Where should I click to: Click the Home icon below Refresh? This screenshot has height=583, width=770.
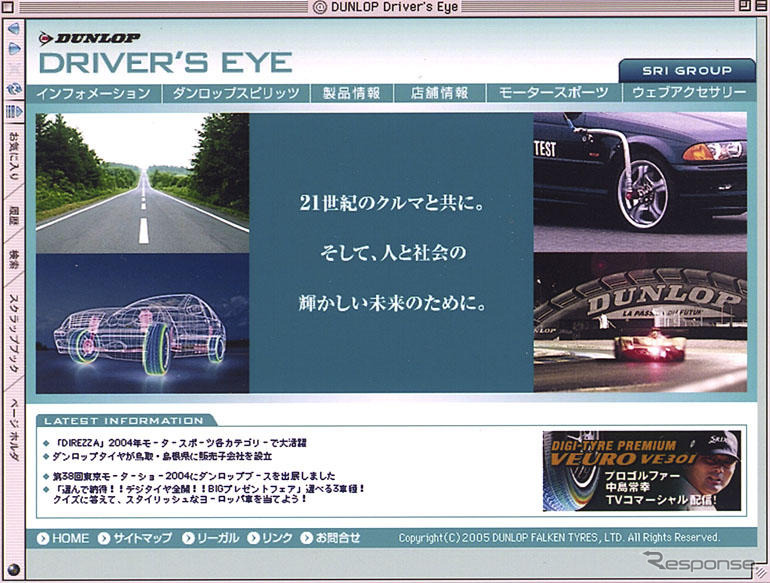point(14,111)
